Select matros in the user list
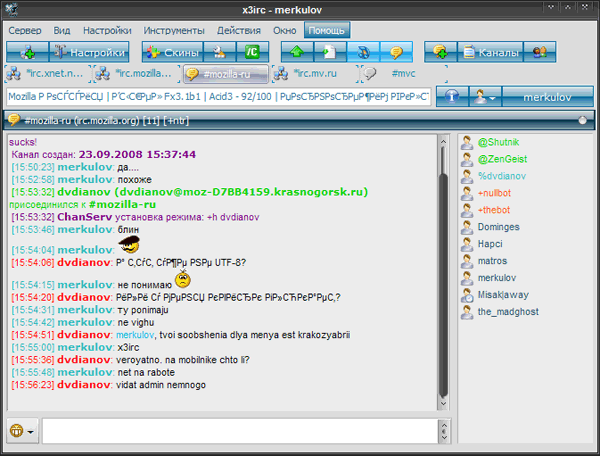This screenshot has width=600, height=456. [492, 261]
